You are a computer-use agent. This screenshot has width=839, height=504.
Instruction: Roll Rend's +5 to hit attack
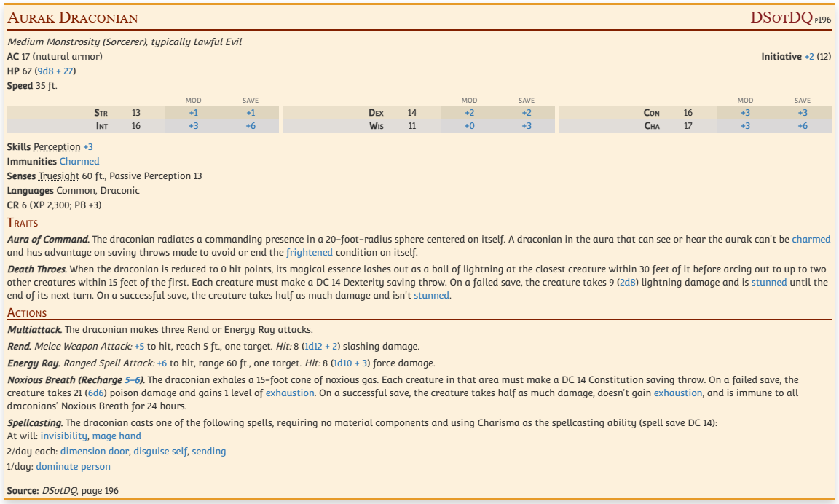point(139,346)
